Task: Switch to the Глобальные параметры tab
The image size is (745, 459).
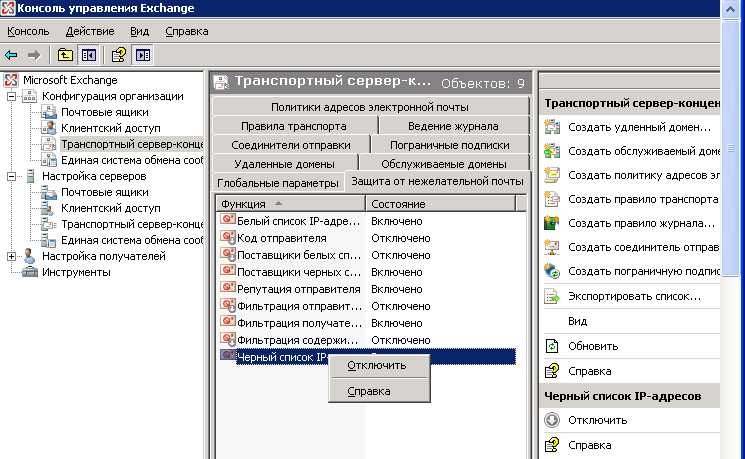Action: [x=278, y=183]
